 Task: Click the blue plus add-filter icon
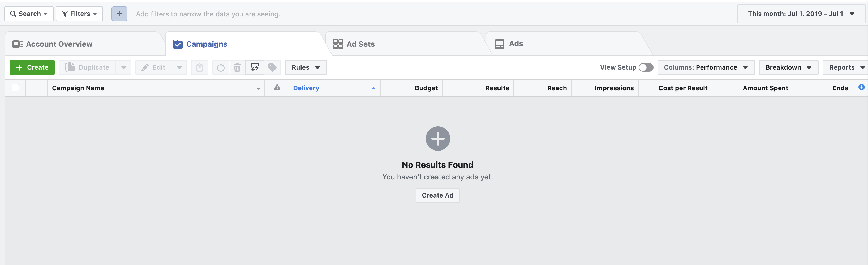(x=119, y=14)
